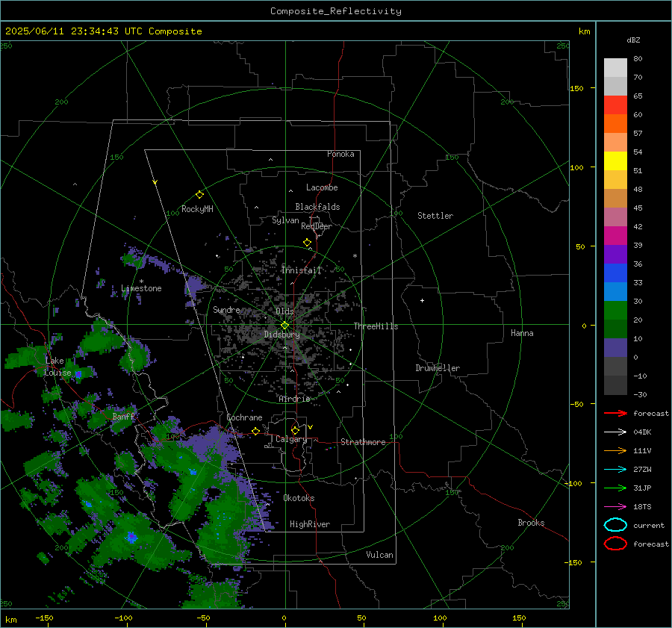Click the yellow radar center marker at Didsbury
Image resolution: width=672 pixels, height=628 pixels.
coord(284,326)
